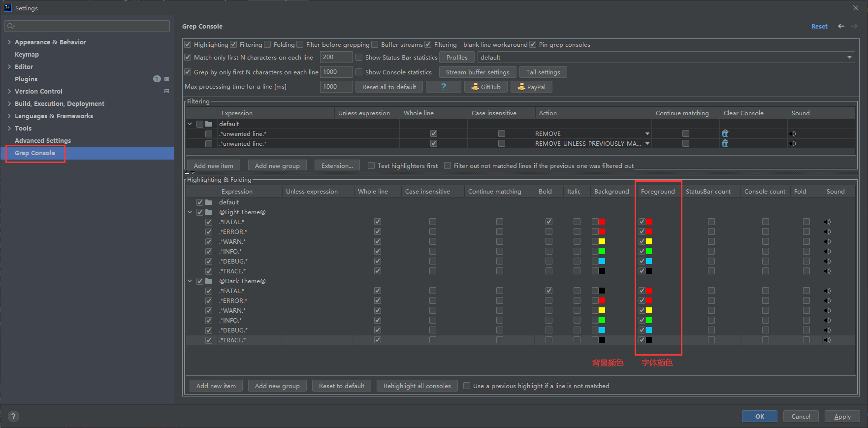Image resolution: width=868 pixels, height=428 pixels.
Task: Navigate back with the left arrow
Action: pyautogui.click(x=841, y=26)
